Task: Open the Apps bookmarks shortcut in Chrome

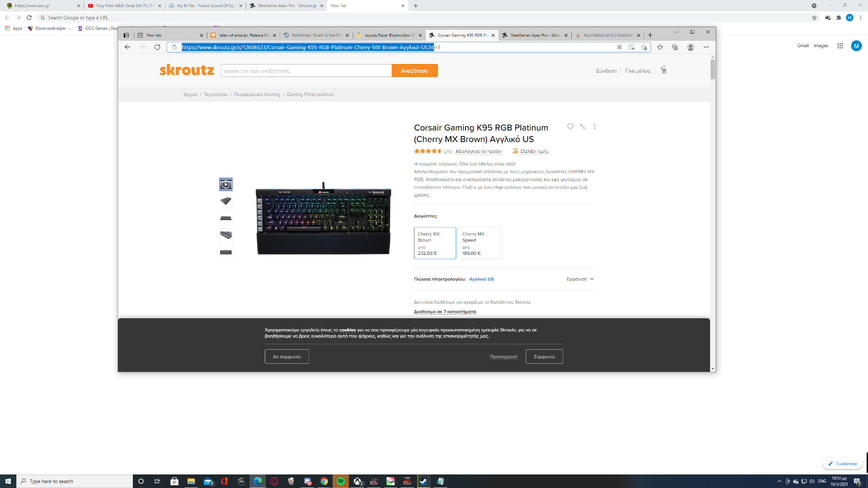Action: pyautogui.click(x=14, y=28)
